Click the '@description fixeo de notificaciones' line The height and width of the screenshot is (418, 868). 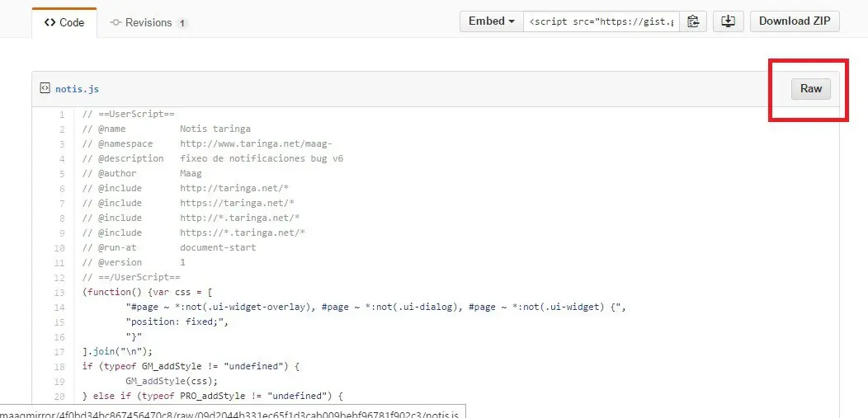(213, 158)
